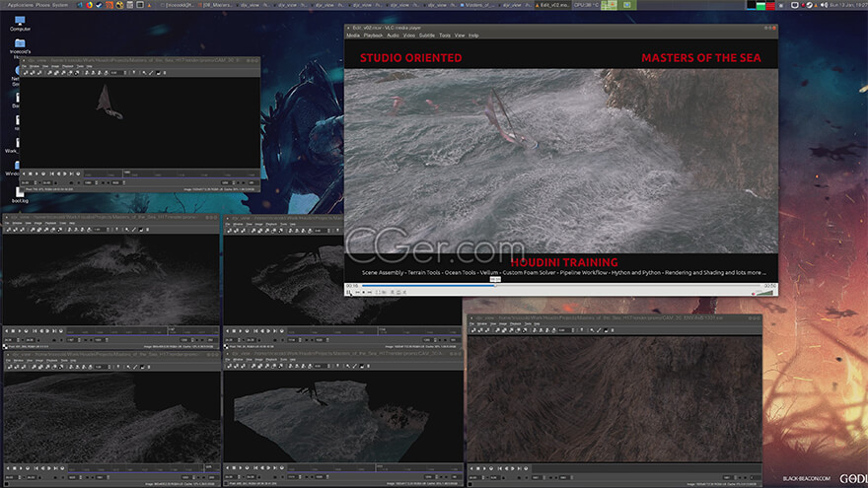Stop playback in VLC
Viewport: 868px width, 488px height.
click(364, 292)
